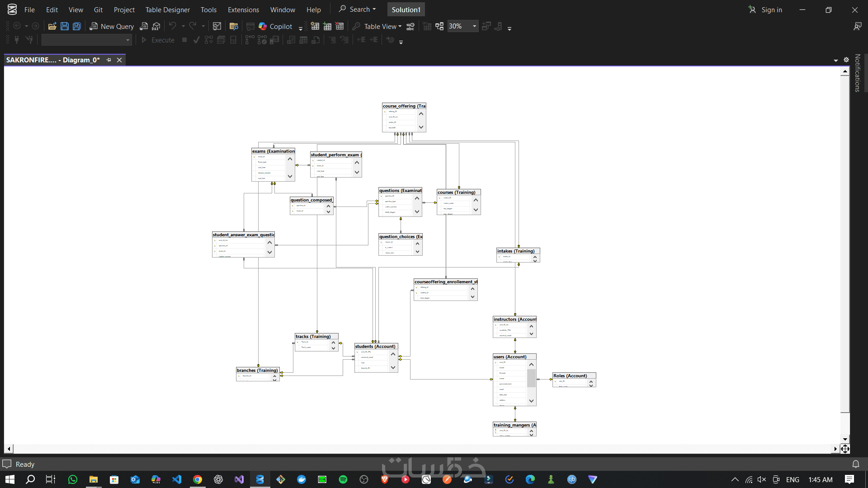Click the New Table diagram icon

pos(315,26)
